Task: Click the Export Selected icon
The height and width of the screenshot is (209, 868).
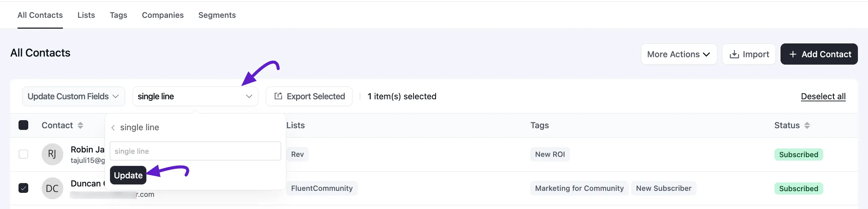Action: 278,96
